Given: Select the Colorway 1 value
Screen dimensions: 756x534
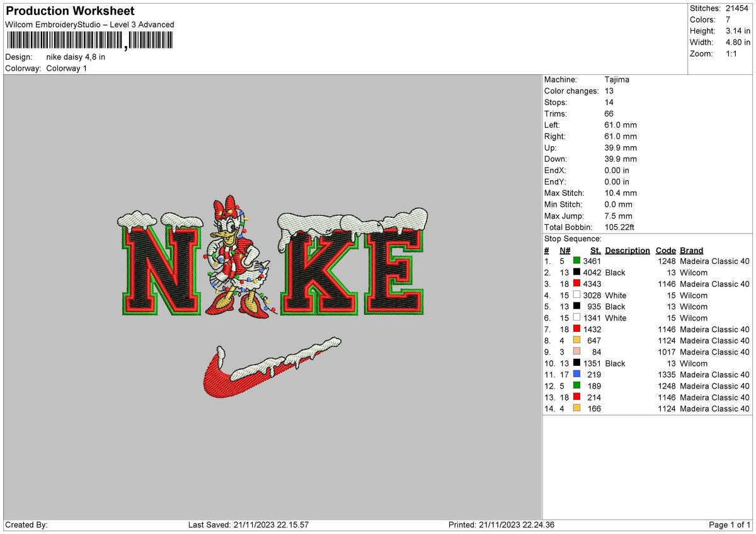Looking at the screenshot, I should pyautogui.click(x=66, y=68).
